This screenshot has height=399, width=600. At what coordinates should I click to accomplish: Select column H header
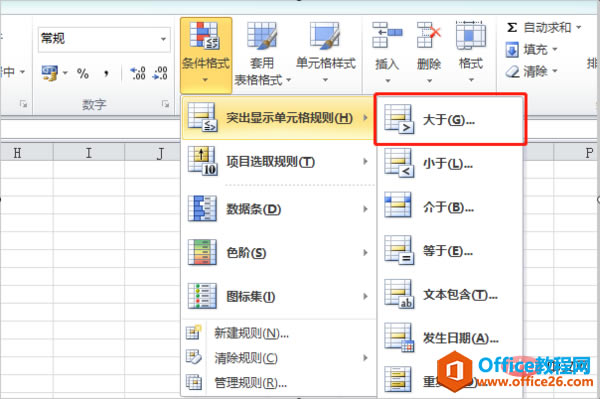coord(26,153)
